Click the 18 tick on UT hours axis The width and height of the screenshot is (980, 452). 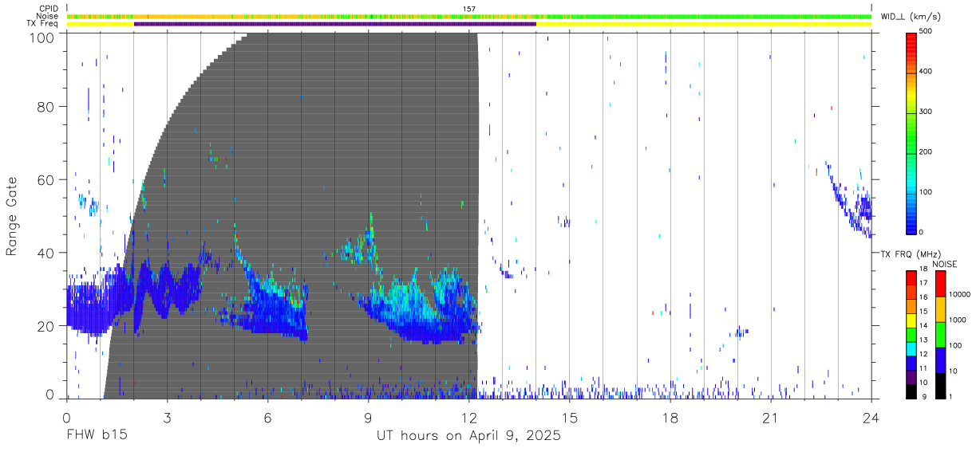click(670, 418)
